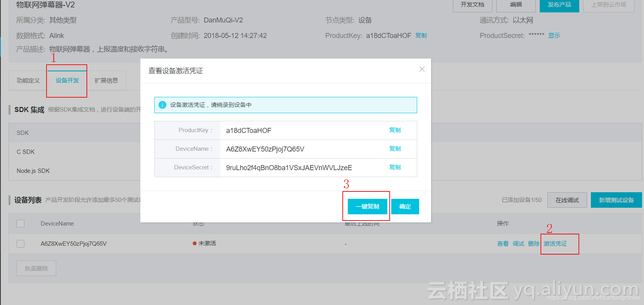Click the DeviceName column header
This screenshot has width=644, height=305.
tap(57, 224)
